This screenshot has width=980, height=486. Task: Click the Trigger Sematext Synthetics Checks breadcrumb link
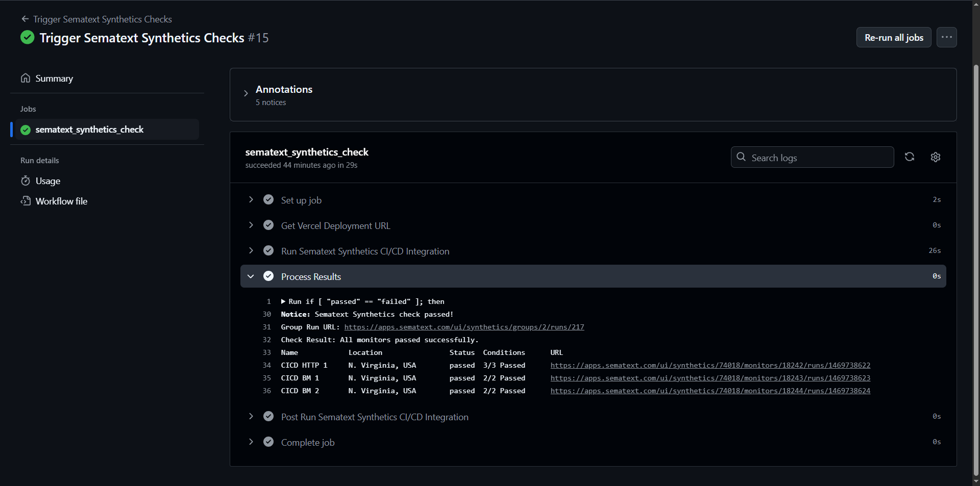(x=102, y=19)
